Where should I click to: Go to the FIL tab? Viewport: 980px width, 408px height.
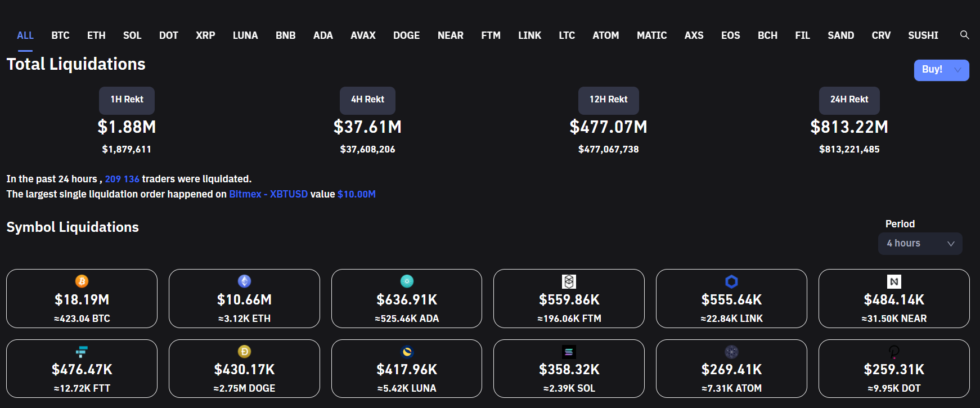click(802, 35)
